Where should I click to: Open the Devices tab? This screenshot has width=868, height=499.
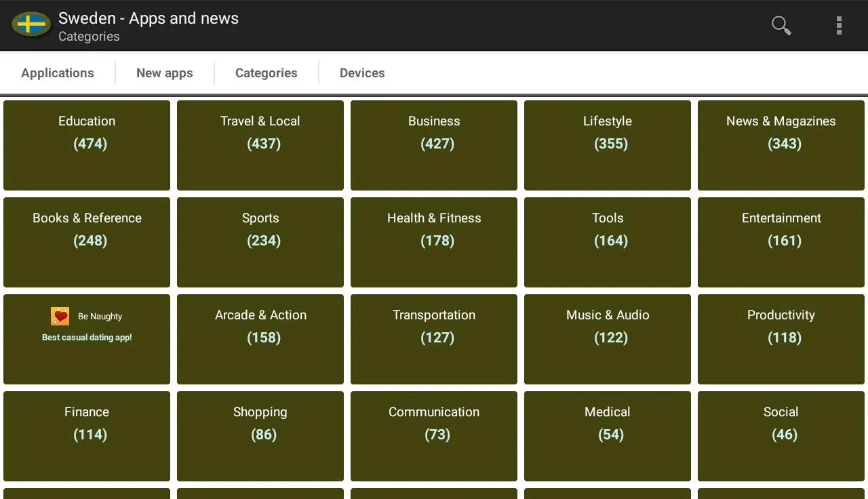pyautogui.click(x=362, y=73)
